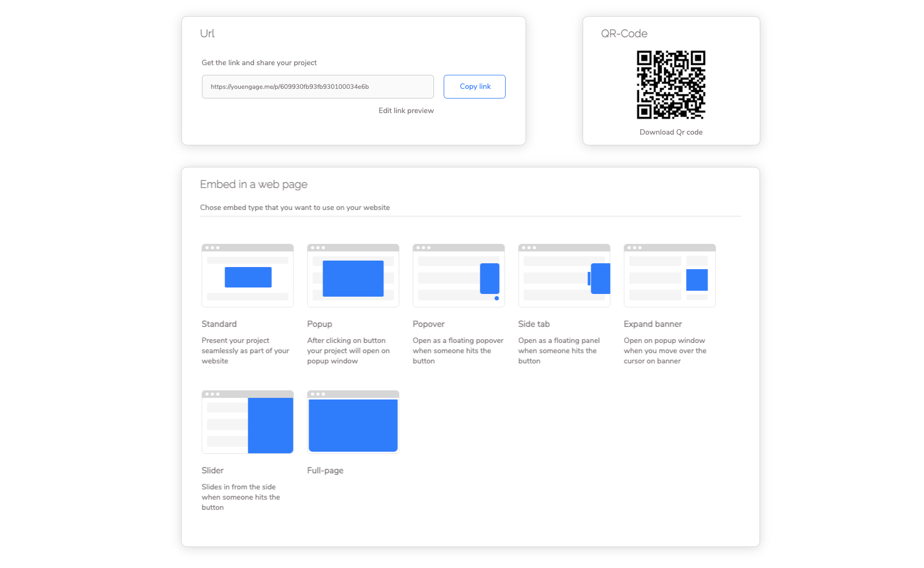Click the Url section heading
This screenshot has width=924, height=568.
tap(207, 33)
